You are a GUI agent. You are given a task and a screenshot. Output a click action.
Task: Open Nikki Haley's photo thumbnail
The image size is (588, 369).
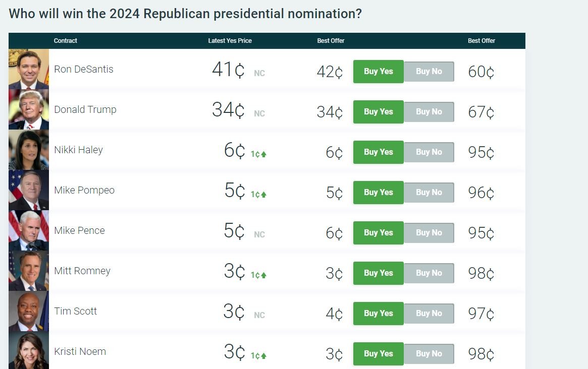click(x=29, y=150)
